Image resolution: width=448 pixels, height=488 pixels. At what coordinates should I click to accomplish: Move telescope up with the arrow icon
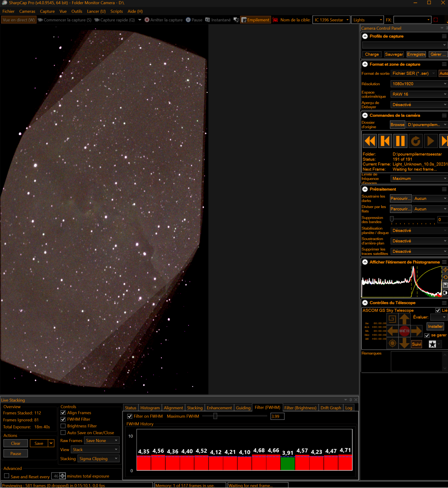pyautogui.click(x=404, y=319)
